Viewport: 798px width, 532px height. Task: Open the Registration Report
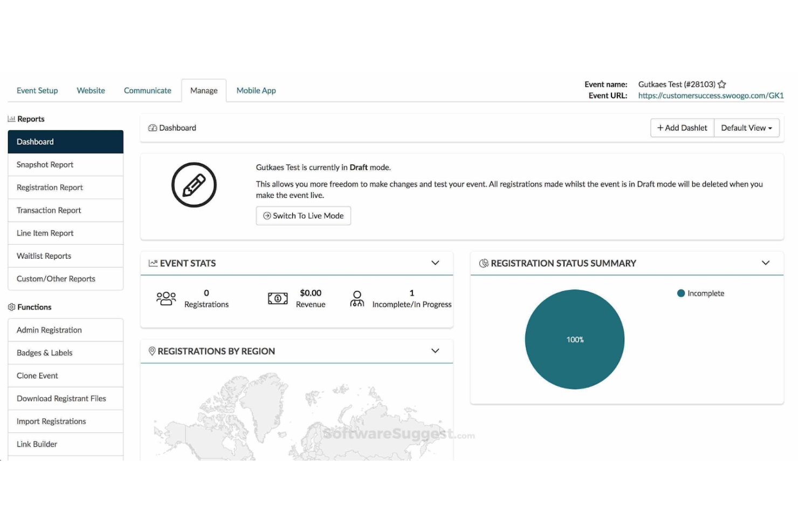(66, 187)
